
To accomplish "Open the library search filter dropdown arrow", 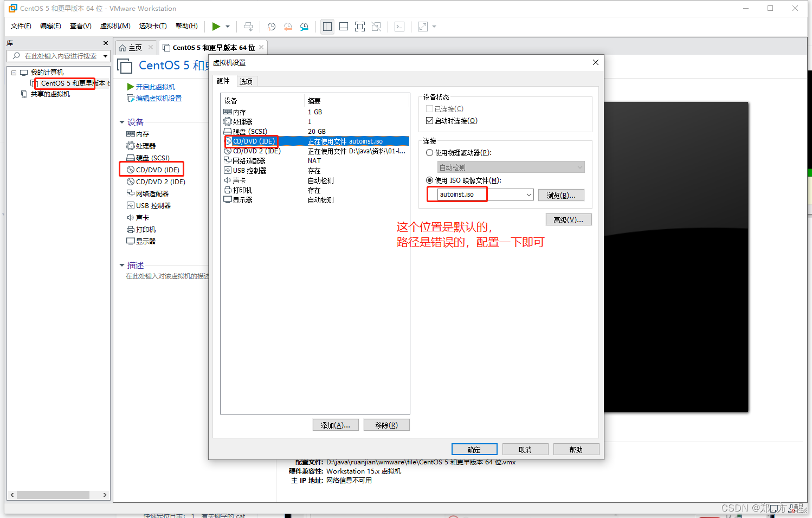I will tap(105, 56).
